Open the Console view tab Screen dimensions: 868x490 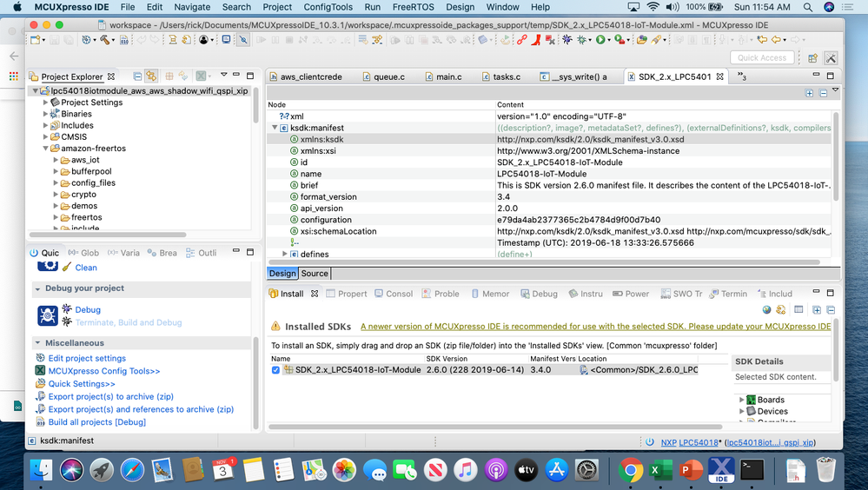click(394, 294)
